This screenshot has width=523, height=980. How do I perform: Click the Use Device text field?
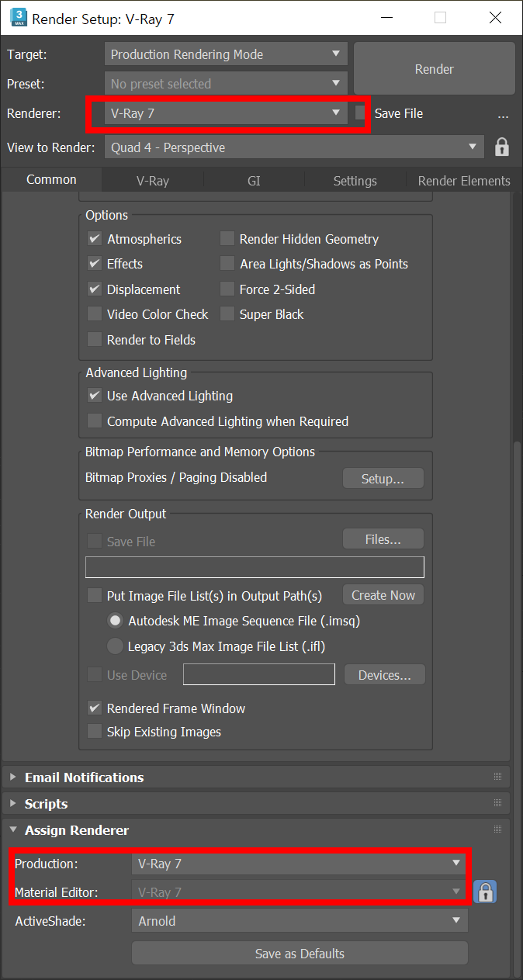click(259, 675)
